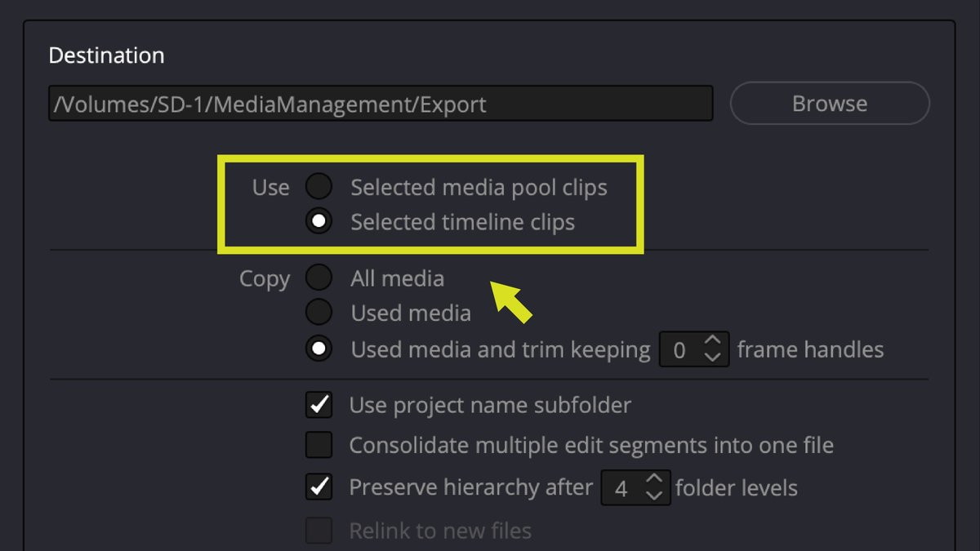This screenshot has height=551, width=980.
Task: Decrease frame handles with down arrow
Action: tap(712, 358)
